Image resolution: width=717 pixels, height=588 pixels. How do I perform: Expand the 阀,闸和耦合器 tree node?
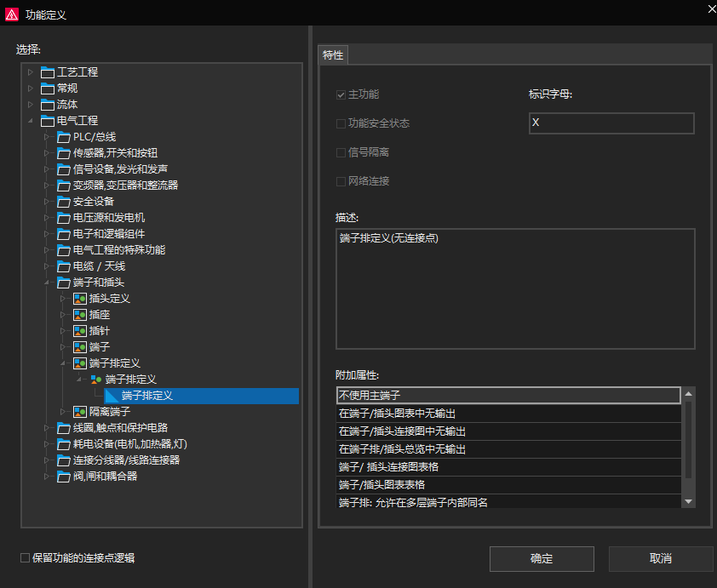coord(47,477)
